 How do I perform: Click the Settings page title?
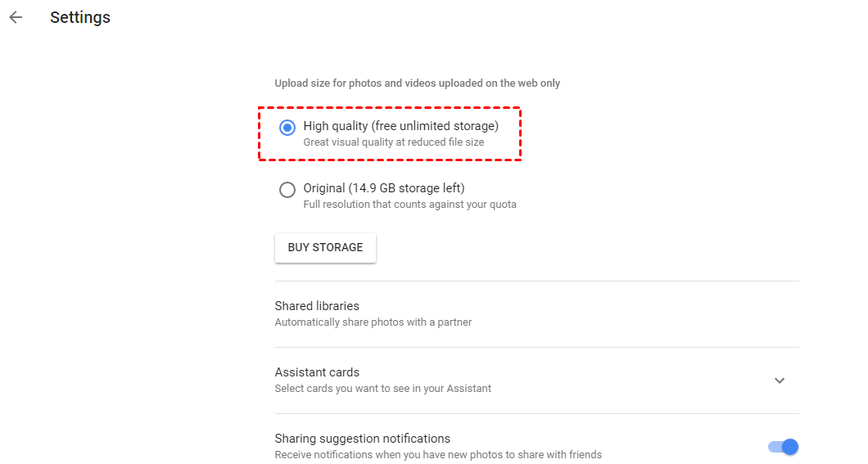click(x=80, y=17)
